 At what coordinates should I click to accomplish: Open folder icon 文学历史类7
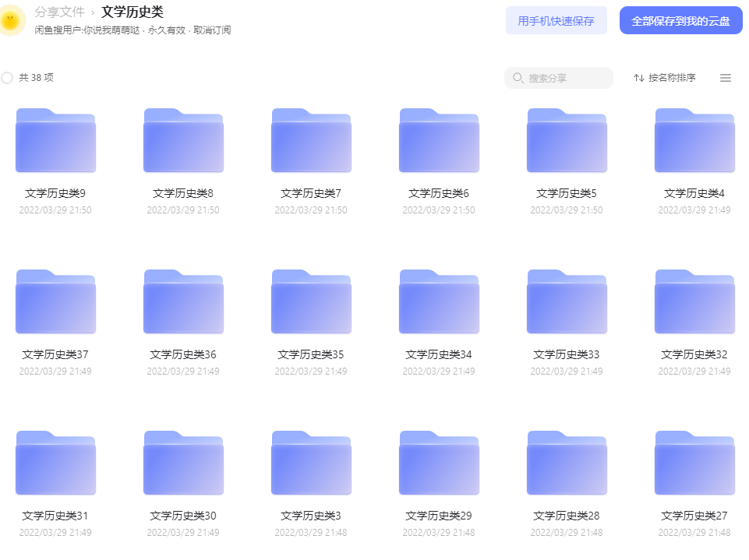coord(311,140)
